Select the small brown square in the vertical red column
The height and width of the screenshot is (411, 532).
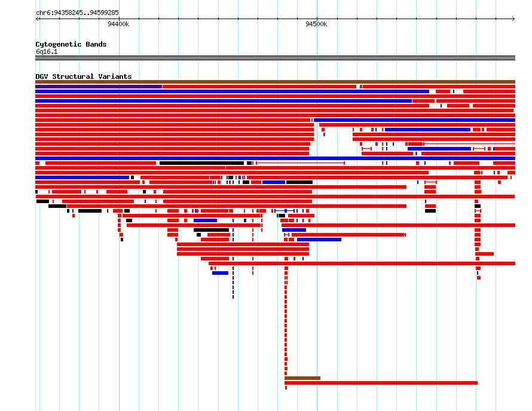coord(286,369)
